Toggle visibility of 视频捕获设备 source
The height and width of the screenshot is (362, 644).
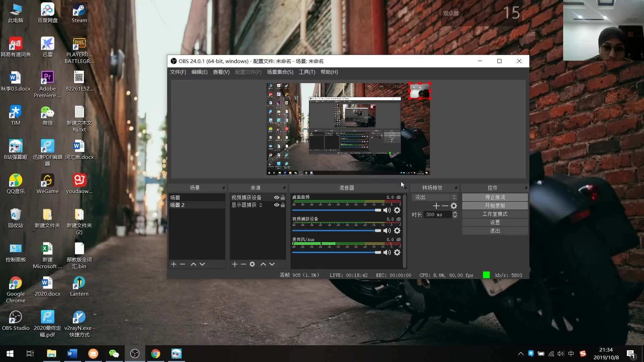(x=277, y=197)
